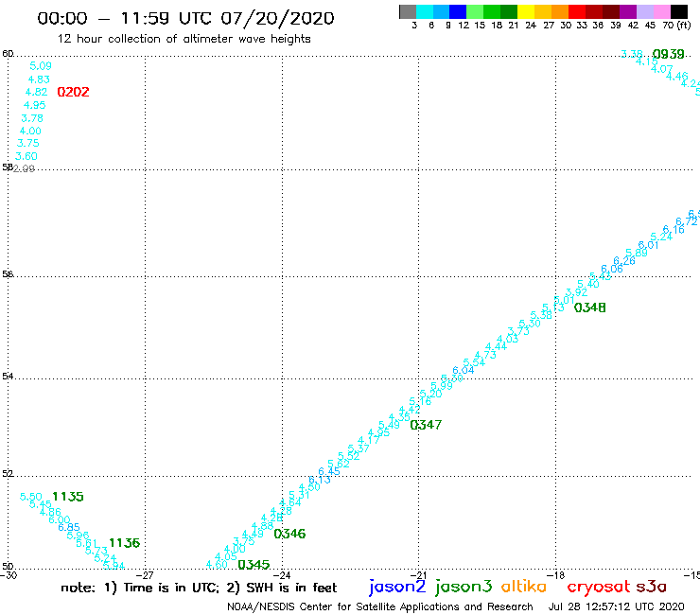Screen dimensions: 700x615
Task: Click the wave height value '6.01'
Action: point(648,245)
